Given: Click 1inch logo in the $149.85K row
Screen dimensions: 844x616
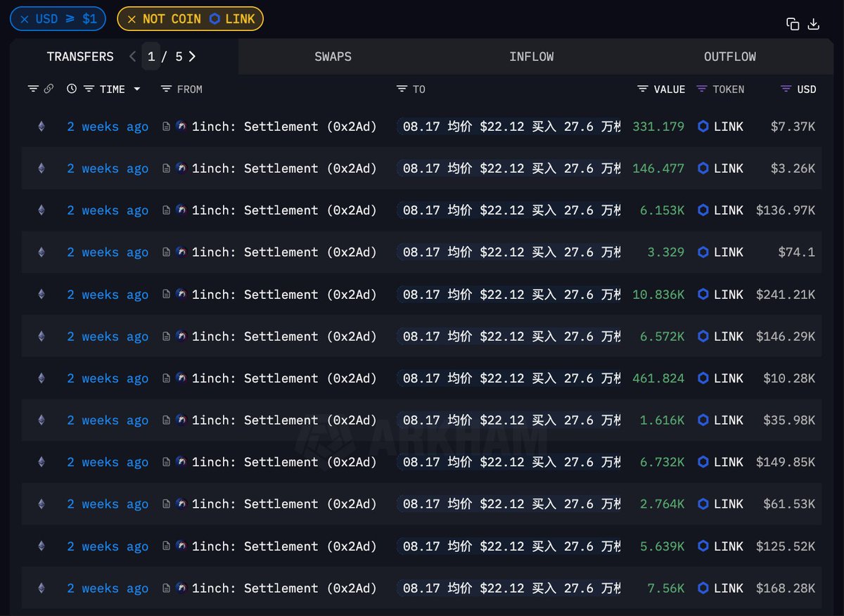Looking at the screenshot, I should [x=181, y=462].
